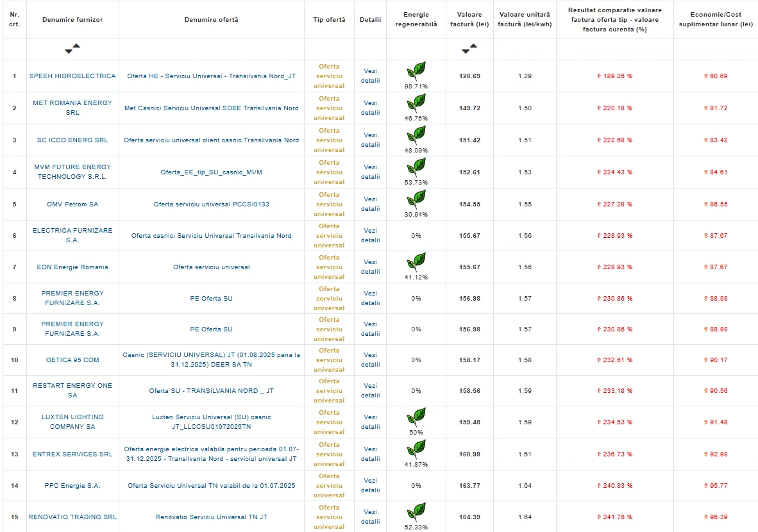Click supplier name EON Energie Romania
Viewport: 758px width, 532px height.
(x=72, y=267)
